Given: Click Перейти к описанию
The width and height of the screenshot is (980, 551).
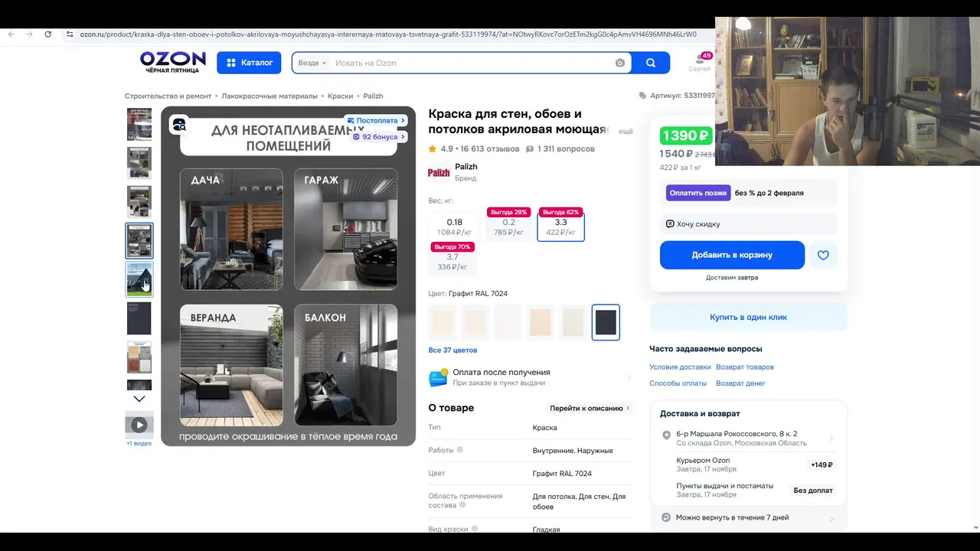Looking at the screenshot, I should 590,409.
